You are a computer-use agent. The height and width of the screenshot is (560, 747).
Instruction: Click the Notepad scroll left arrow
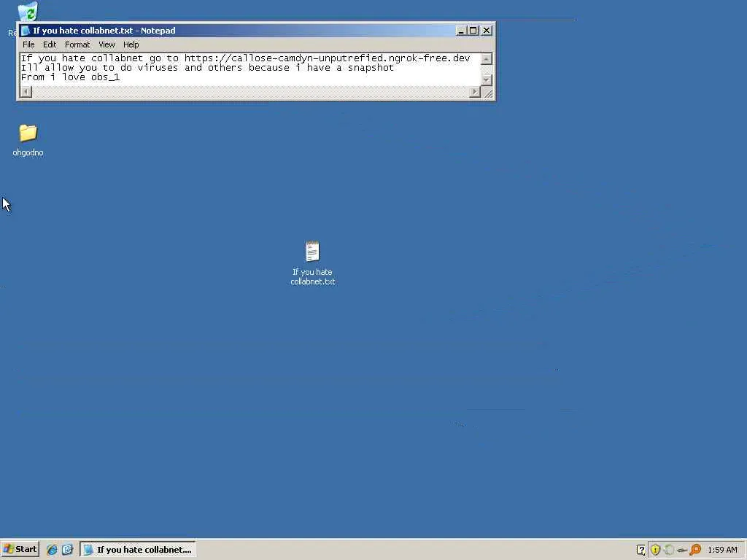point(26,91)
